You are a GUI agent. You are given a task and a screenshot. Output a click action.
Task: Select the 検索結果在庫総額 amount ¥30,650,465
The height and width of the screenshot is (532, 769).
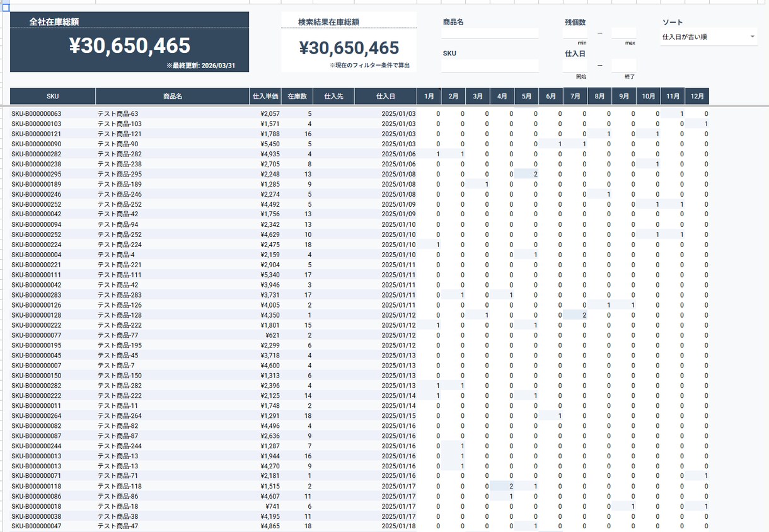[349, 49]
